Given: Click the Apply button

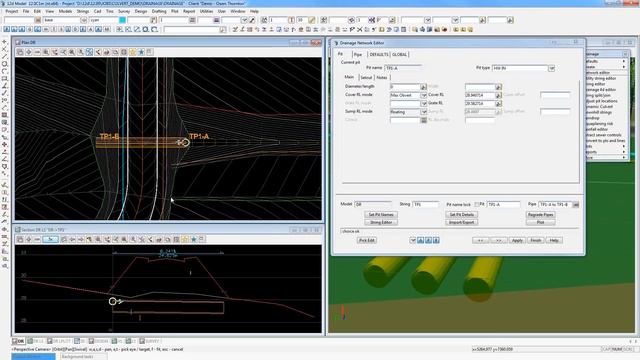Looking at the screenshot, I should [517, 240].
